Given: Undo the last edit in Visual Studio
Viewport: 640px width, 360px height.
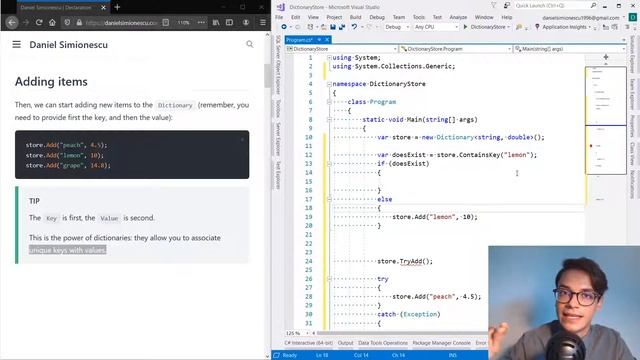Looking at the screenshot, I should click(354, 27).
